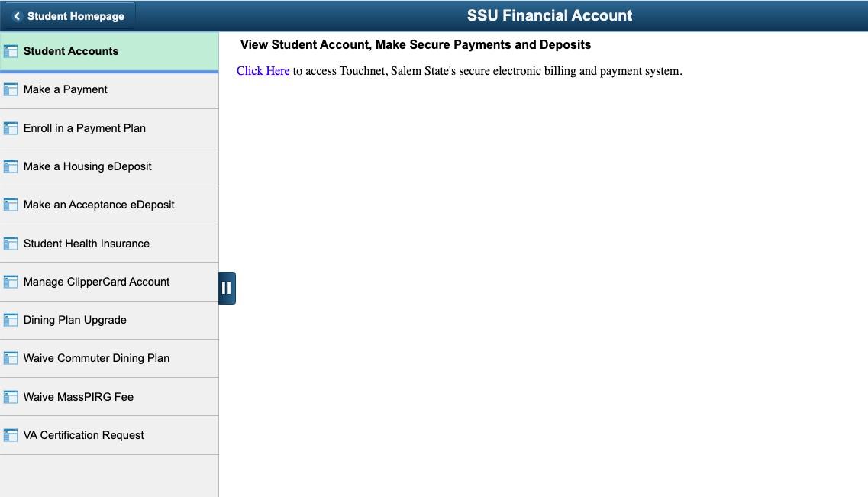
Task: Select the Dining Plan Upgrade entry
Action: click(109, 320)
